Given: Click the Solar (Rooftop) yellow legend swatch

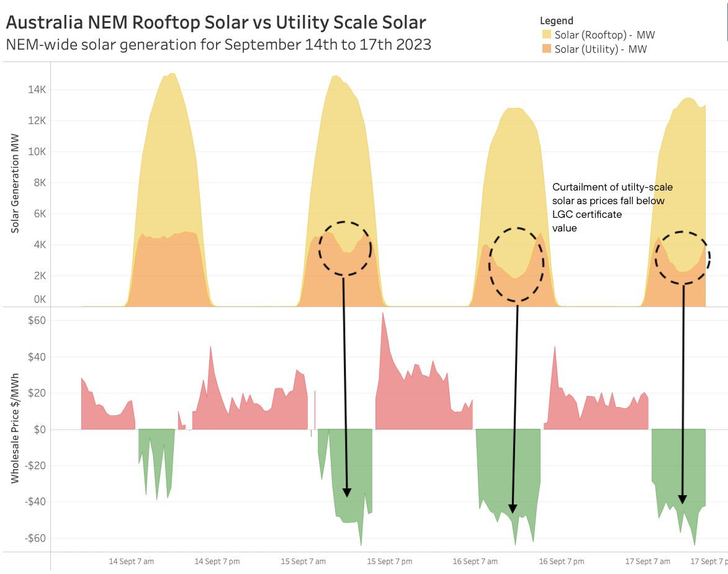Looking at the screenshot, I should [x=546, y=34].
